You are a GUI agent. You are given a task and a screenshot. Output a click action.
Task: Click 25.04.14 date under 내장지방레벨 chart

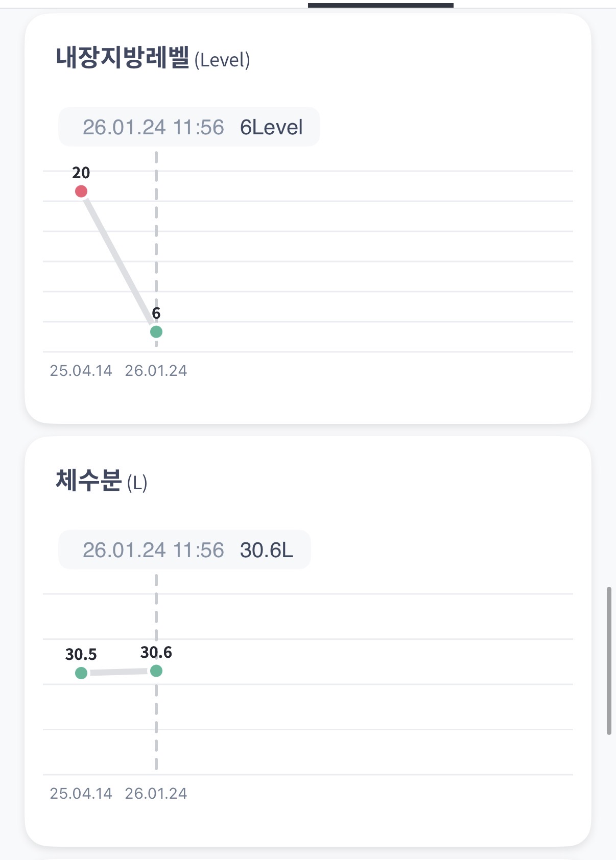click(81, 371)
